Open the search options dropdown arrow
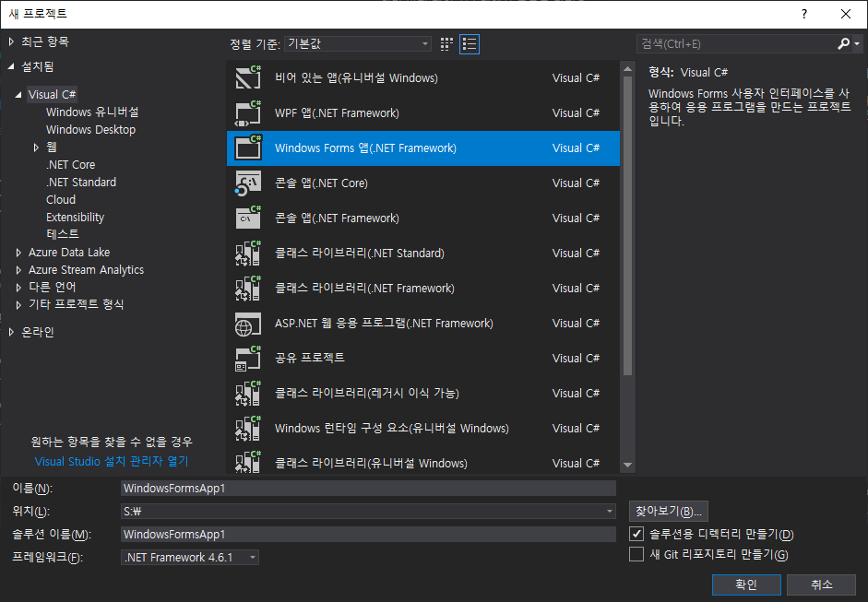 [x=857, y=43]
